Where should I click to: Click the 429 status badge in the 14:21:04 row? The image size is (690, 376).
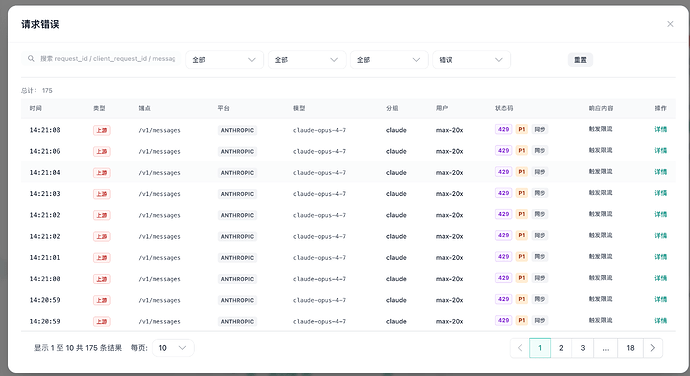click(x=503, y=172)
